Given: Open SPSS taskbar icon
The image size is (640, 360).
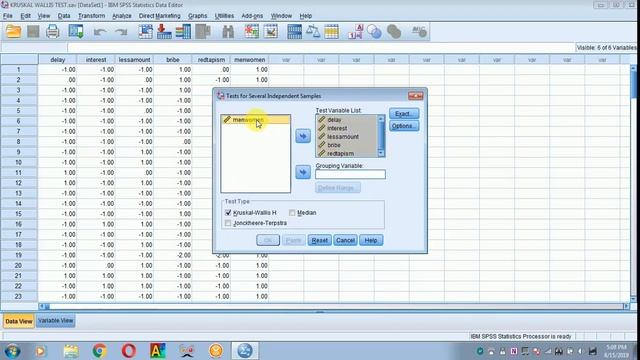Looking at the screenshot, I should point(245,351).
